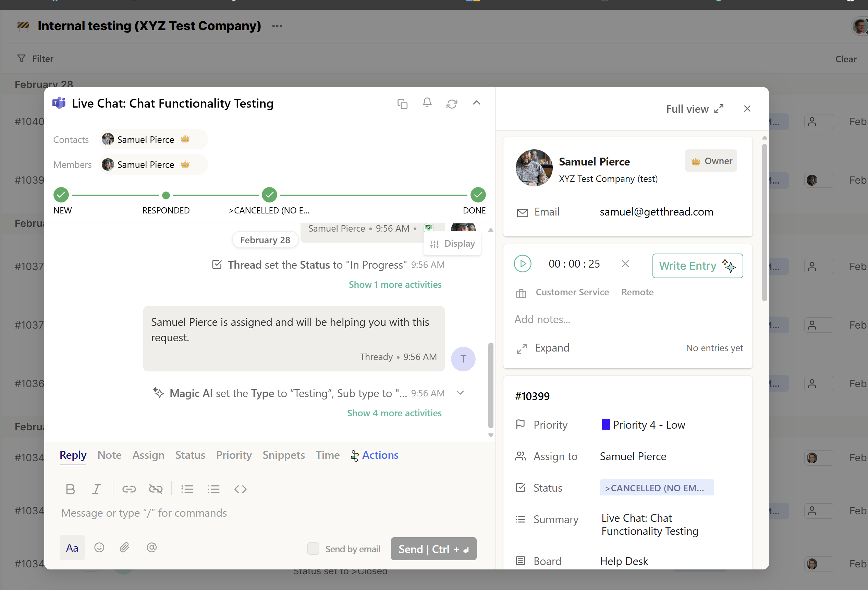Switch to the Note tab
The height and width of the screenshot is (590, 868).
(x=109, y=455)
